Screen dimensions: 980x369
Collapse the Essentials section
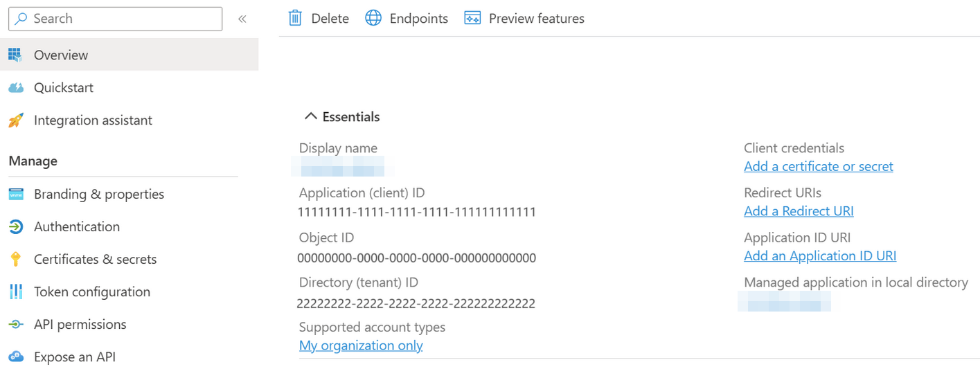[x=311, y=117]
